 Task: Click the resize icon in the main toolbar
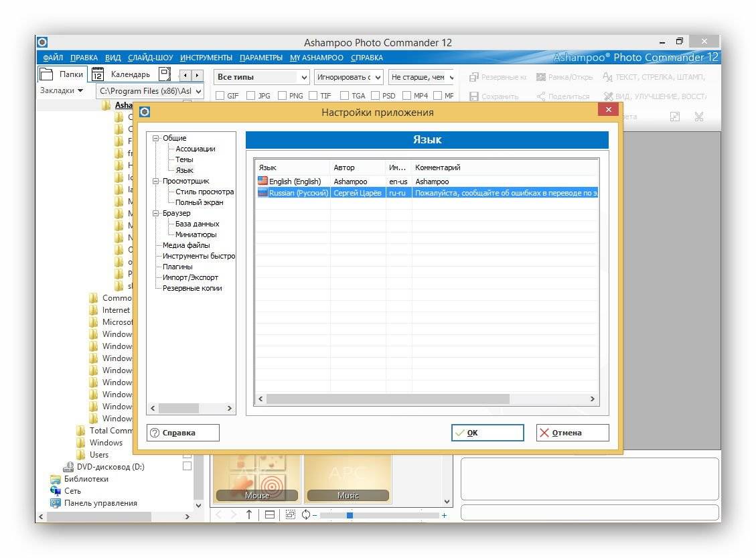[675, 117]
